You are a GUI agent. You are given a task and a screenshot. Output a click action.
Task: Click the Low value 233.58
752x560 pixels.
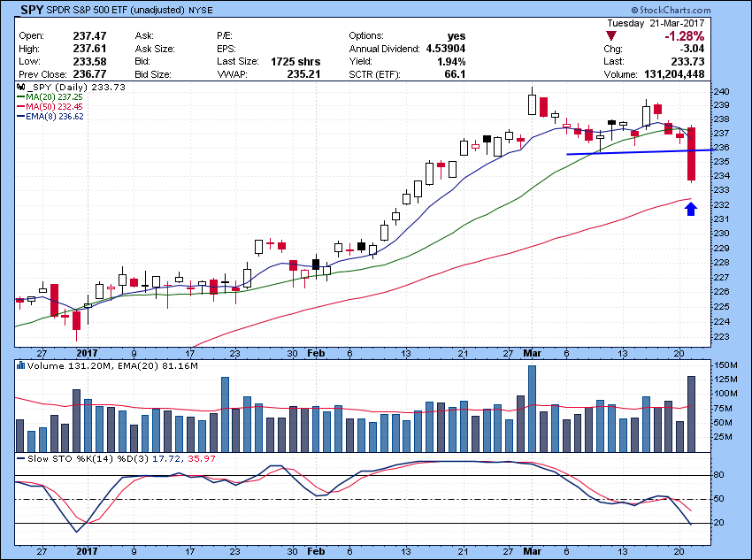pos(89,62)
